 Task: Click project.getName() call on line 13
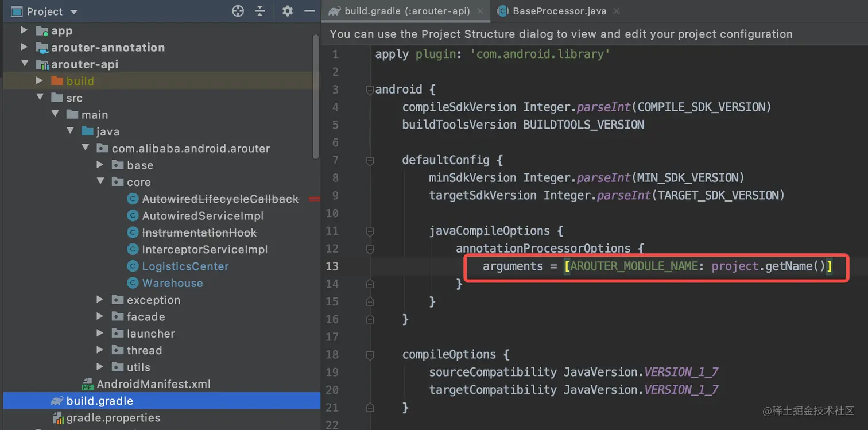[768, 266]
